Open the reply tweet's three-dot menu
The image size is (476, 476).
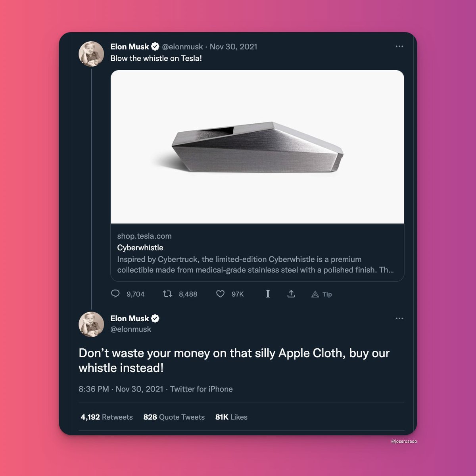[399, 319]
